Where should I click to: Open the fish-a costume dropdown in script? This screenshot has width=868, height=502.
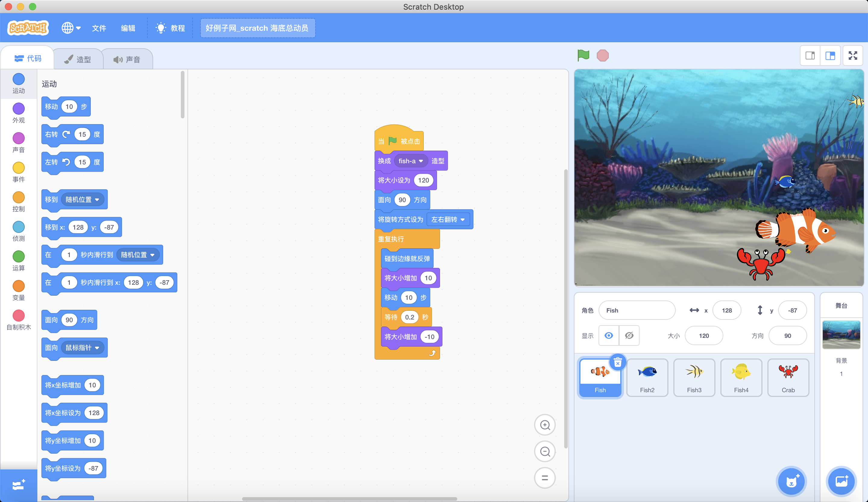coord(411,161)
